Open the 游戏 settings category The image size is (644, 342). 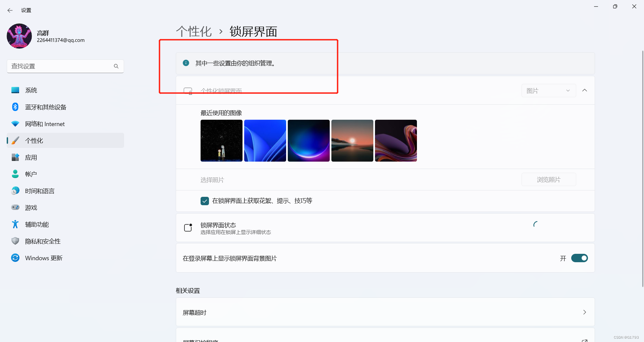tap(65, 208)
